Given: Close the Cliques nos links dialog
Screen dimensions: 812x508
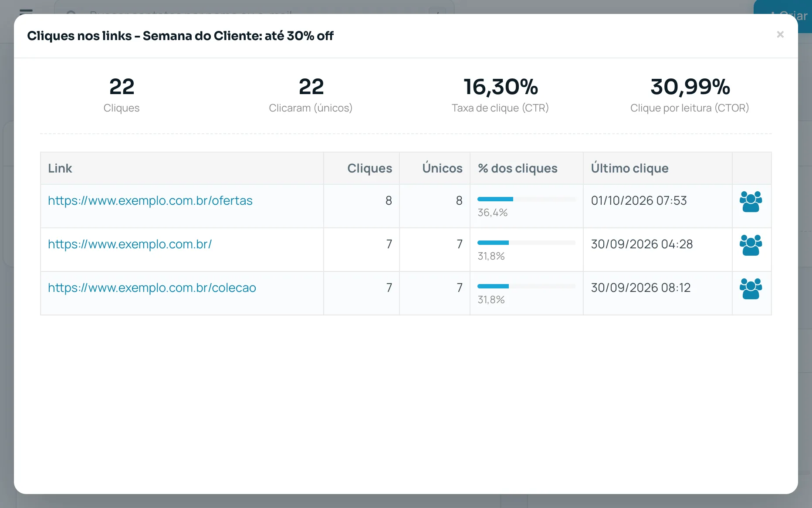Looking at the screenshot, I should tap(780, 34).
